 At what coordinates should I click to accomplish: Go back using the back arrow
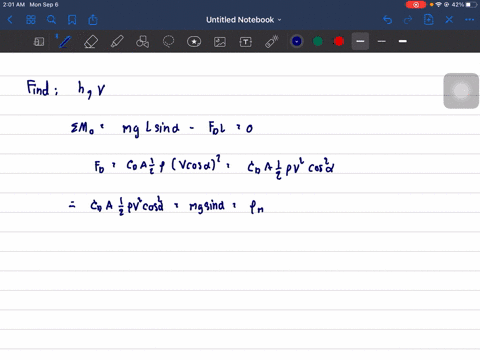(10, 20)
